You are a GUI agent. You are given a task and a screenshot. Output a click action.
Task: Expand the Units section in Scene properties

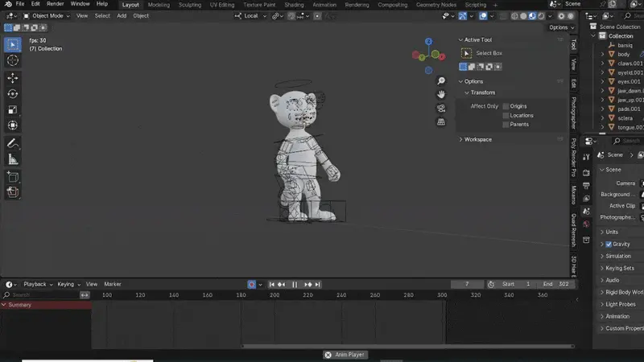coord(612,232)
